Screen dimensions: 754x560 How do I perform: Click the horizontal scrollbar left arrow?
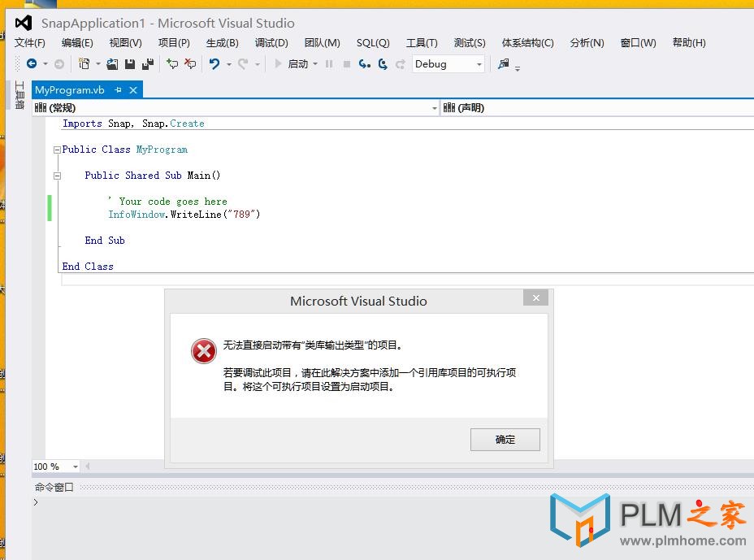[88, 467]
